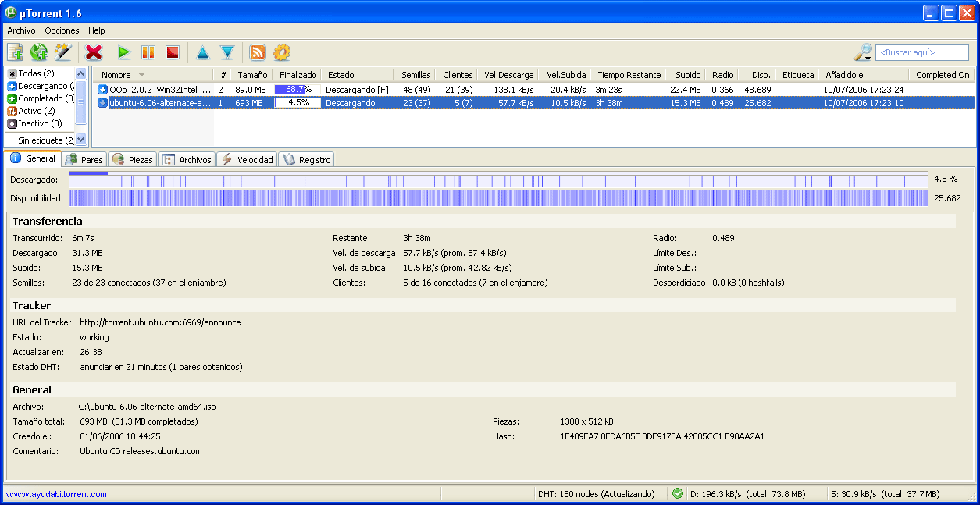The image size is (980, 505).
Task: Click the 'S: 30.9 kB/s' upload status
Action: pos(886,494)
